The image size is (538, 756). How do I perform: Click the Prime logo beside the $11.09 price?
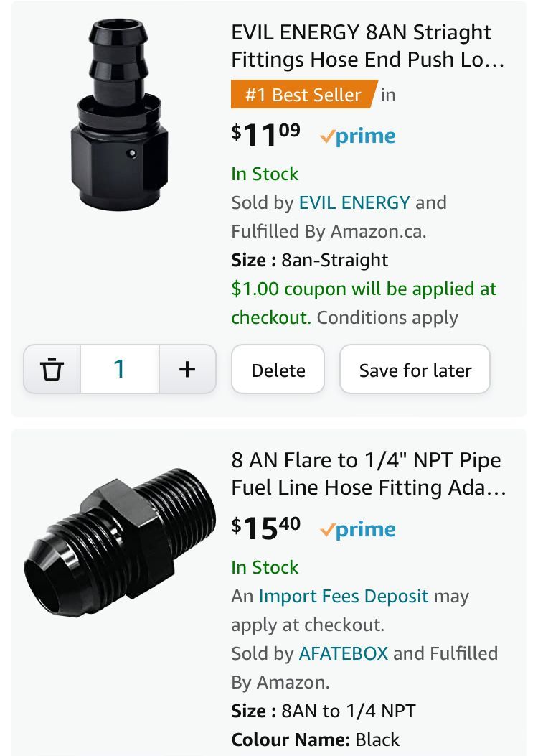pos(358,136)
